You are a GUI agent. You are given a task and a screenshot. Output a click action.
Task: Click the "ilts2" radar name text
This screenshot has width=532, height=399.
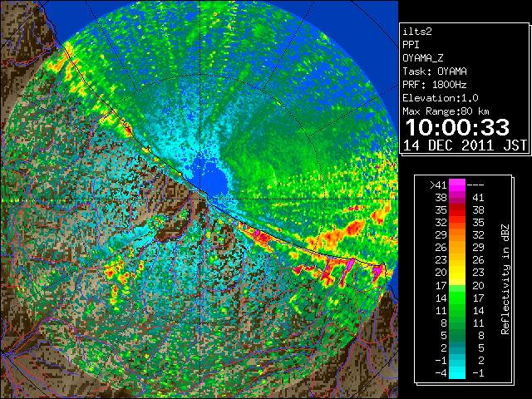tap(417, 32)
